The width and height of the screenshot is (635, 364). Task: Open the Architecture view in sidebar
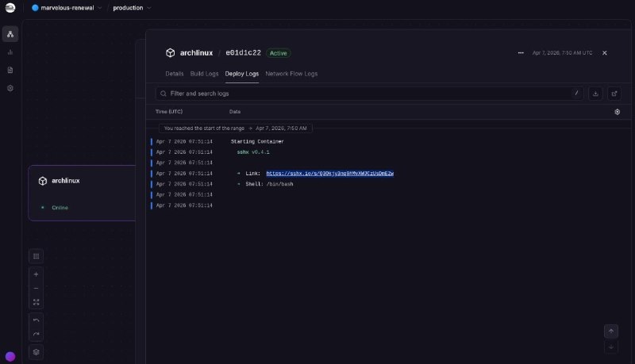(x=10, y=34)
